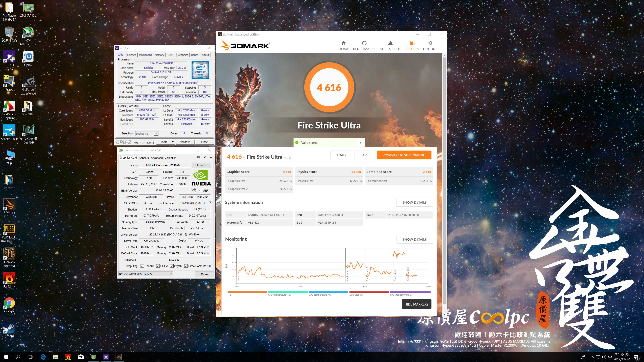The height and width of the screenshot is (362, 644).
Task: Open FastStone Capture desktop icon
Action: click(x=9, y=110)
